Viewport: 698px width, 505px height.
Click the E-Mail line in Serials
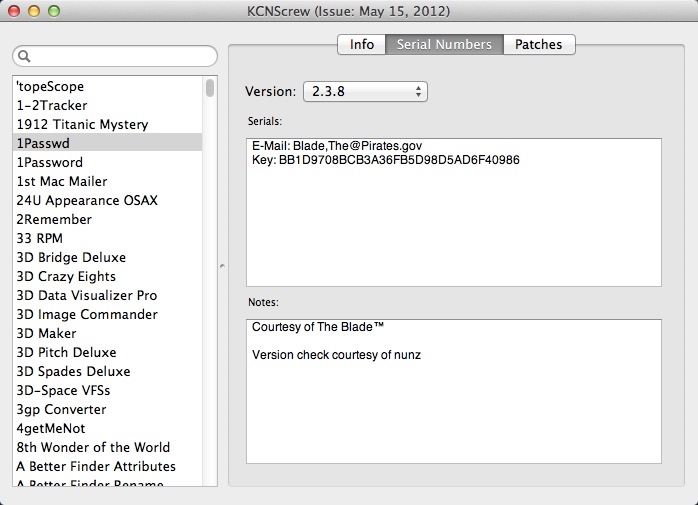tap(337, 146)
